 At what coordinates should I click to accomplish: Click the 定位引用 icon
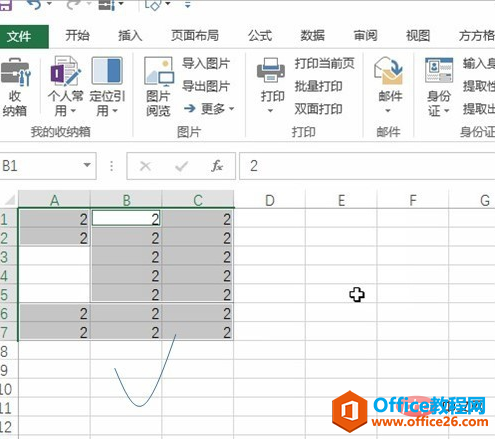point(107,71)
